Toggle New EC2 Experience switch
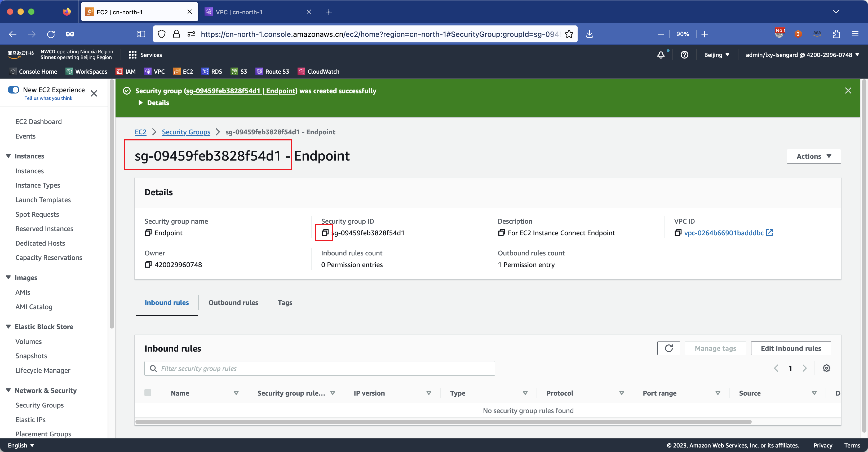The height and width of the screenshot is (452, 868). [x=14, y=90]
